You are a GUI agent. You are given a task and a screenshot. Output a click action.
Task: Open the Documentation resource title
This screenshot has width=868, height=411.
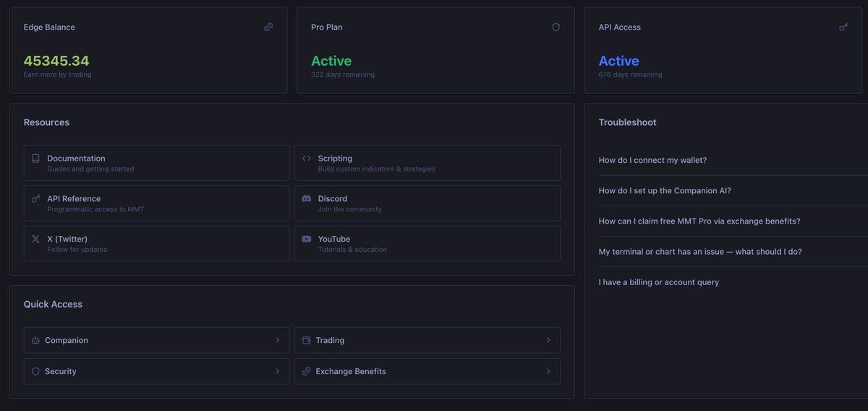(x=76, y=158)
